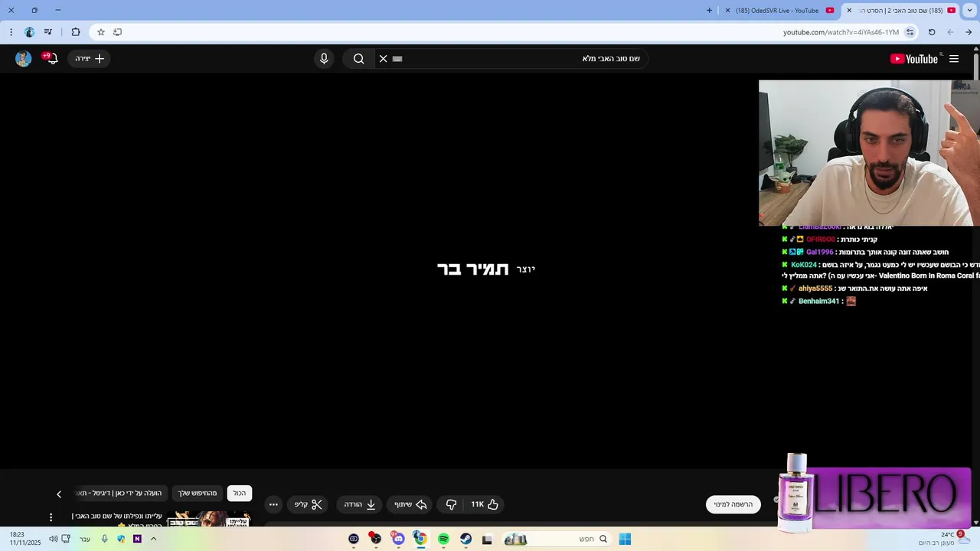The width and height of the screenshot is (980, 551).
Task: Click the Clip (קליפ) scissors button
Action: (309, 504)
